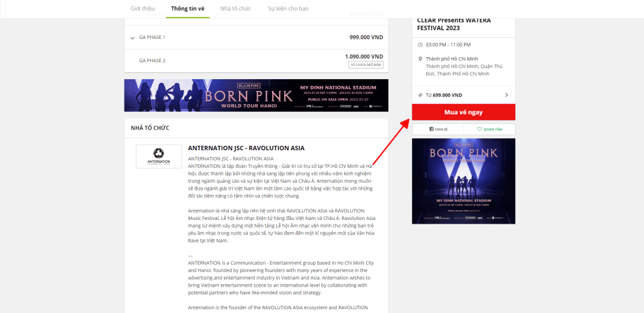The width and height of the screenshot is (644, 313).
Task: Click the heart icon next to Quan tâm
Action: (479, 129)
